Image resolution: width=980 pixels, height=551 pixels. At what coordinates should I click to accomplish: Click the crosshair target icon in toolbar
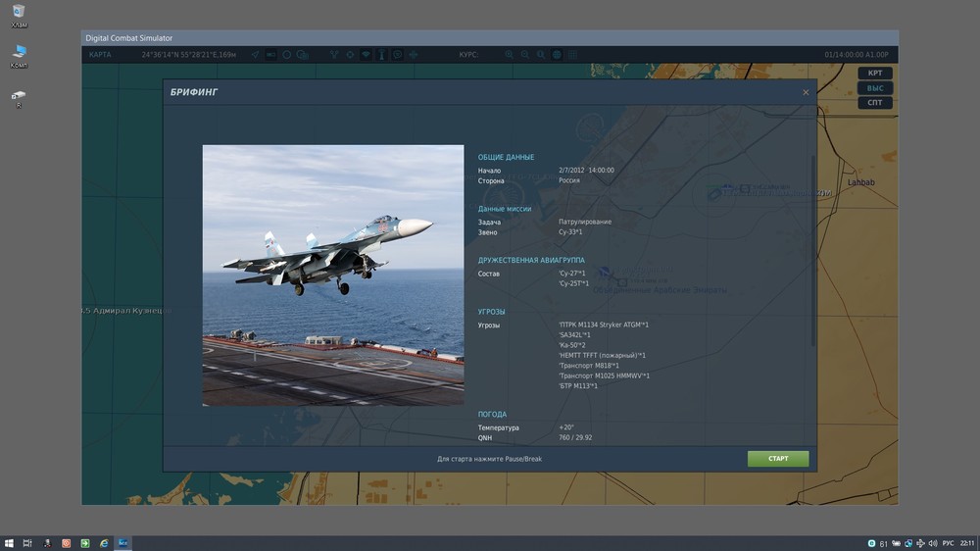click(350, 55)
